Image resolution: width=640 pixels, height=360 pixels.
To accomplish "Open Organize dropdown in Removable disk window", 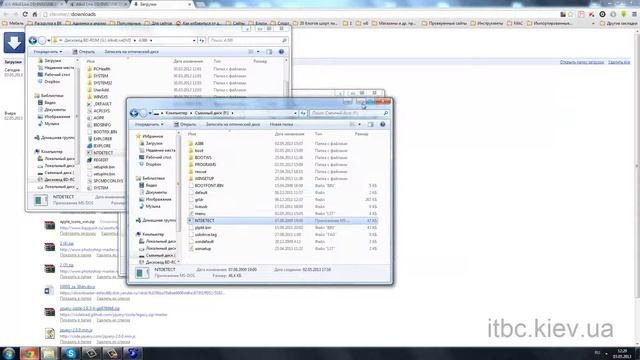I will (x=149, y=124).
